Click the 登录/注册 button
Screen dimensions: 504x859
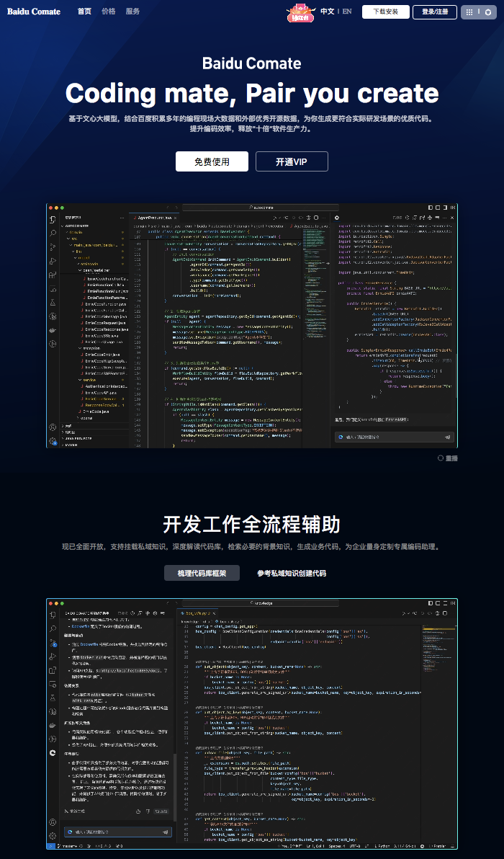tap(435, 12)
